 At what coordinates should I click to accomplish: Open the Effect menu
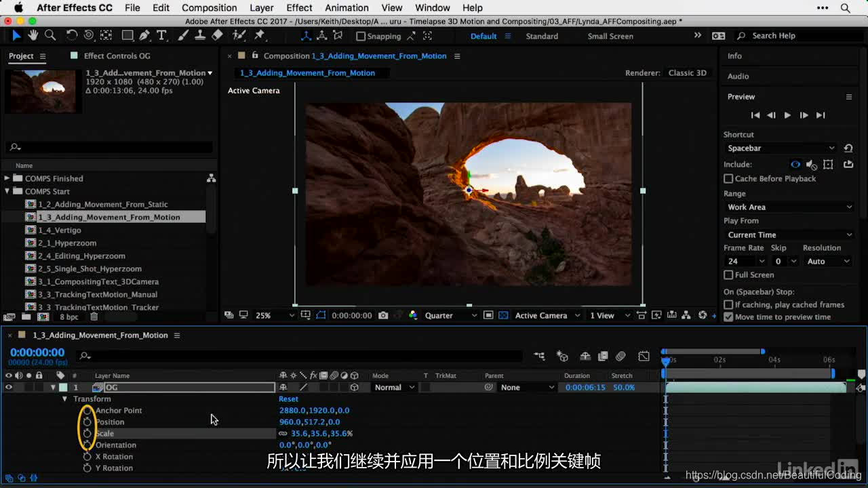tap(299, 8)
